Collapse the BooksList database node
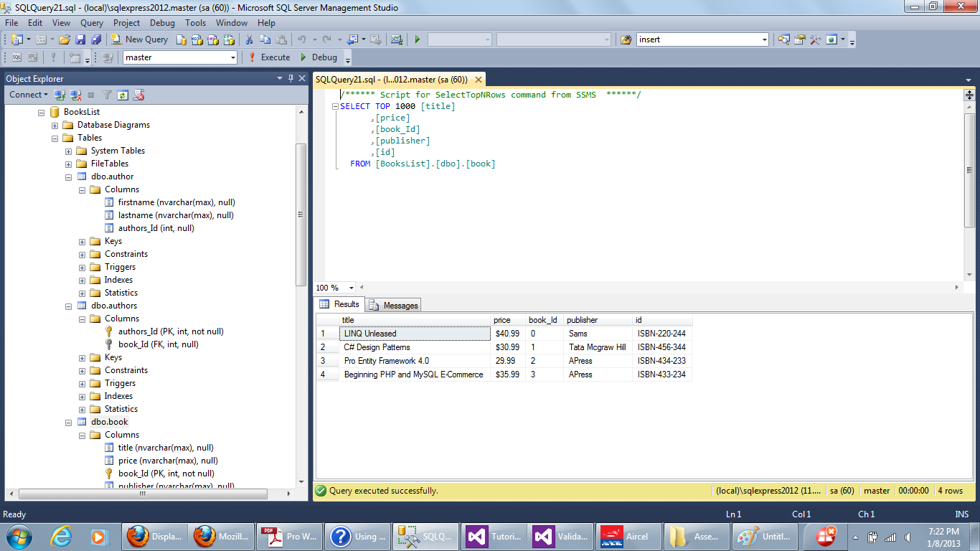980x551 pixels. [x=42, y=112]
